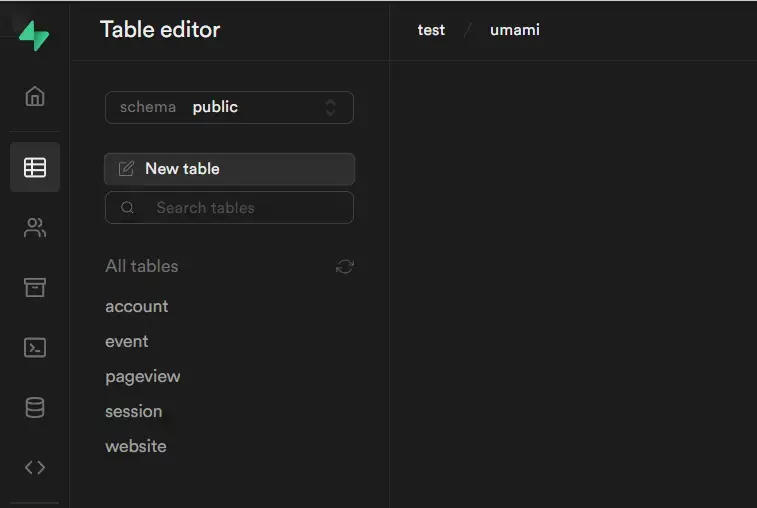Click the magnifier icon in search box
This screenshot has height=508, width=757.
pos(128,208)
